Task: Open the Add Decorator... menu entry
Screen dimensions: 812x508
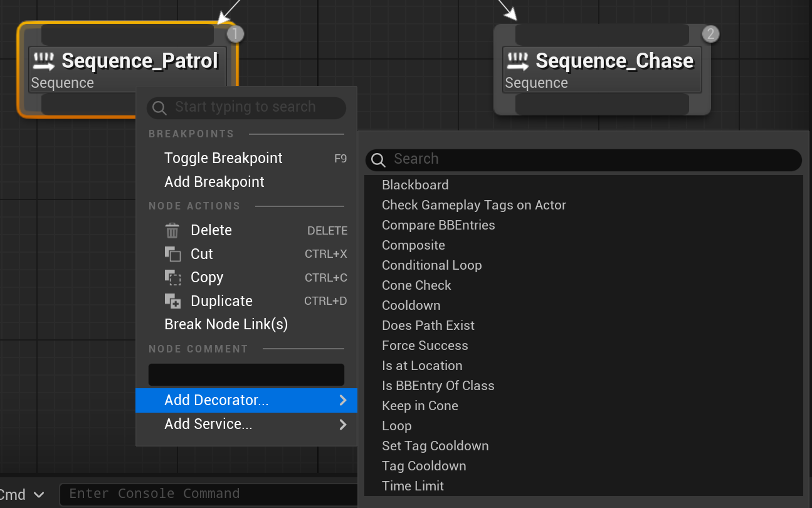Action: (x=246, y=400)
